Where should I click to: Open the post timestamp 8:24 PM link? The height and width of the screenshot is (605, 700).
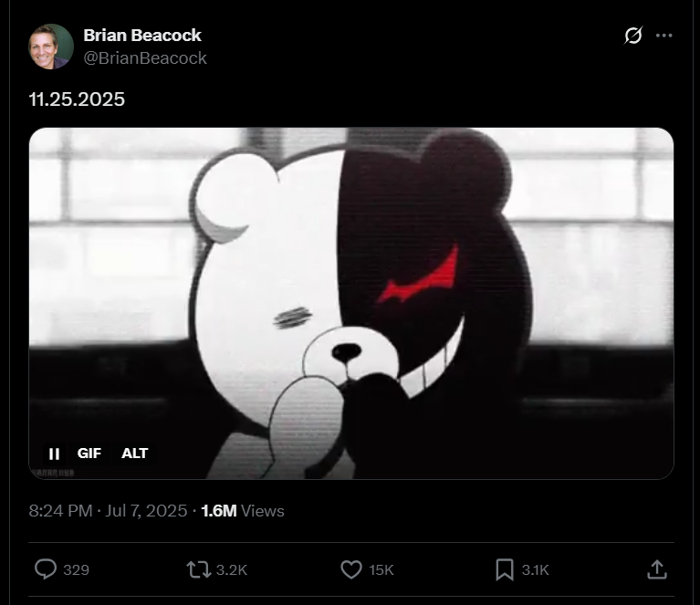point(108,511)
